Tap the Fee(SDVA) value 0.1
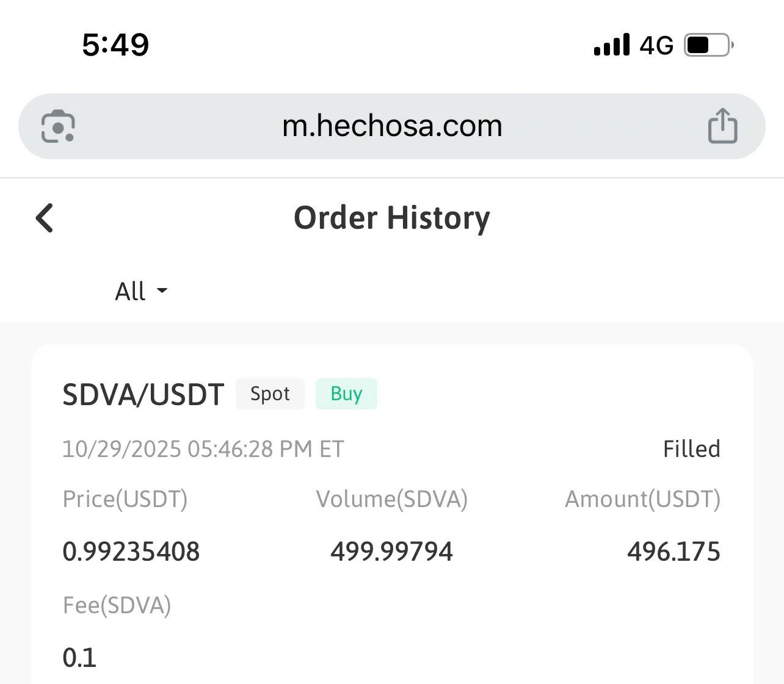The image size is (784, 684). click(x=79, y=658)
